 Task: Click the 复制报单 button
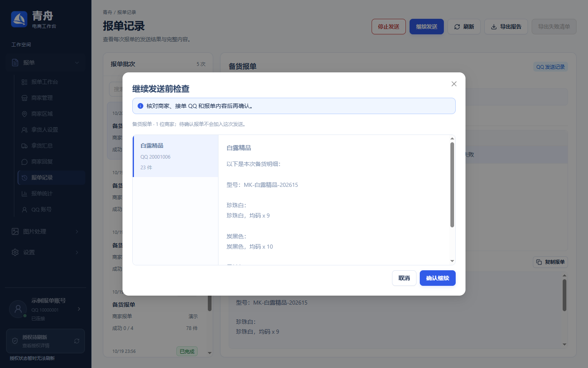coord(550,262)
